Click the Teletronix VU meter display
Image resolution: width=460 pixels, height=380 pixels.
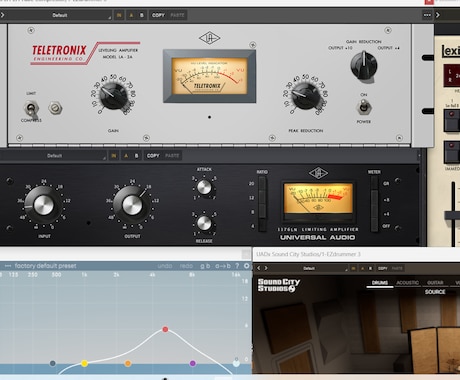tap(209, 76)
